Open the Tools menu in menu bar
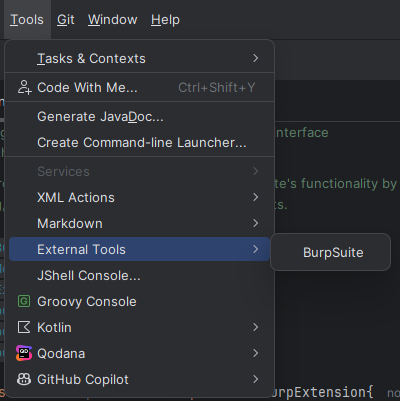The height and width of the screenshot is (401, 400). (27, 20)
